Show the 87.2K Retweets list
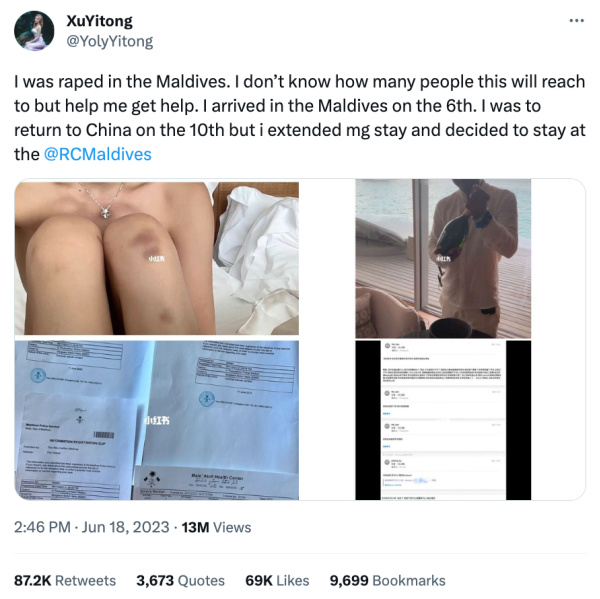 (65, 581)
